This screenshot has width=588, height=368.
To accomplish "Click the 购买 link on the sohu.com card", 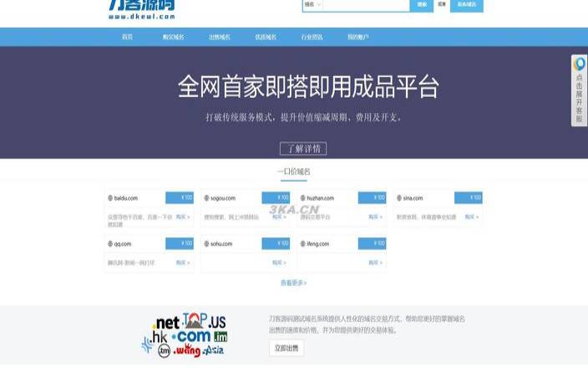I will point(279,263).
